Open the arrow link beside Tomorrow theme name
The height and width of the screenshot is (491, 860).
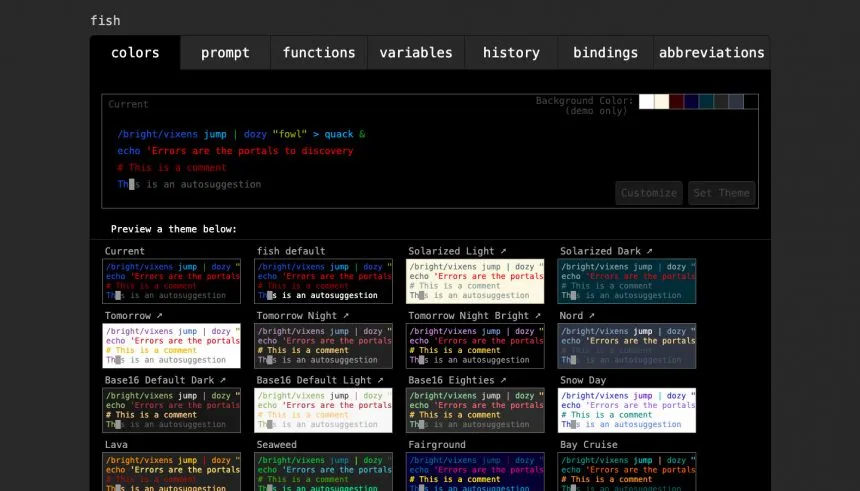[159, 316]
